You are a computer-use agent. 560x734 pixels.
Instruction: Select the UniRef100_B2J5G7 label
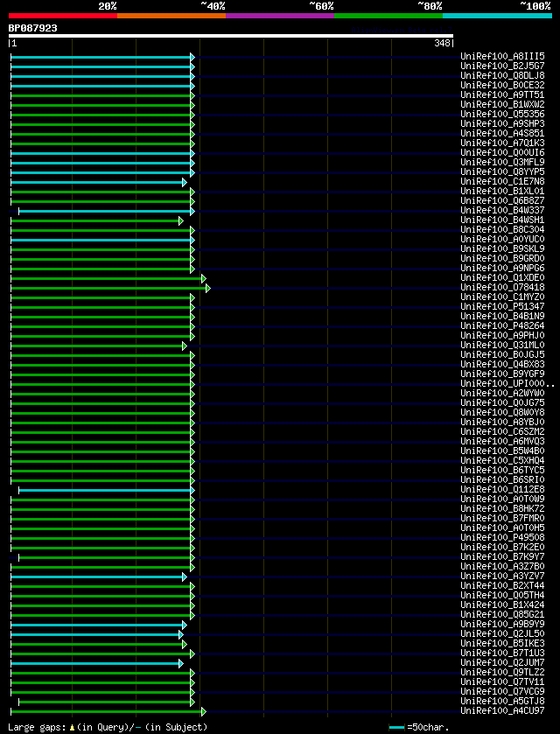click(x=502, y=66)
